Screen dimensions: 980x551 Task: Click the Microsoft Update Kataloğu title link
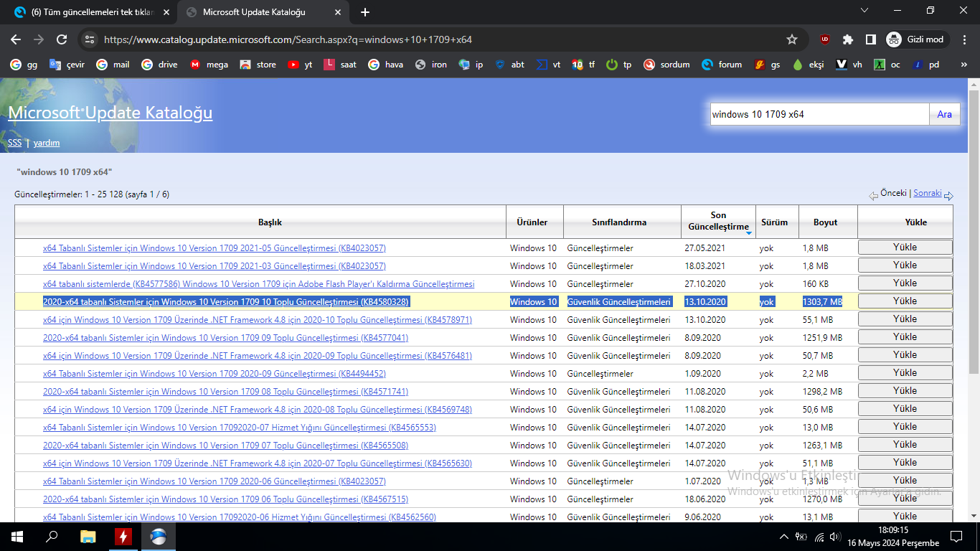(110, 113)
